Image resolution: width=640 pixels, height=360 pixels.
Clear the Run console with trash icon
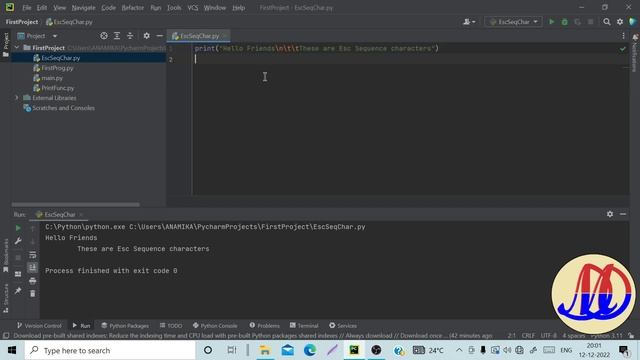click(x=33, y=293)
